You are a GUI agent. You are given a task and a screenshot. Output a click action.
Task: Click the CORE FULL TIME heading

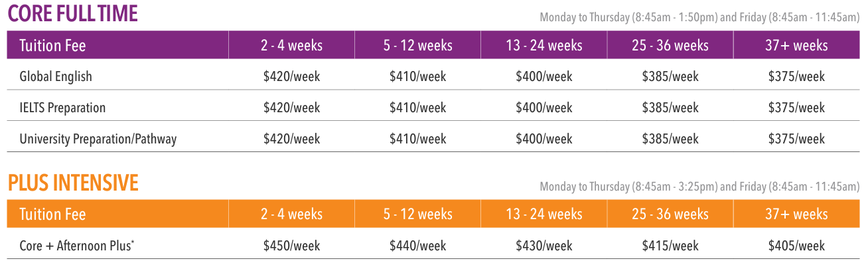tap(72, 13)
